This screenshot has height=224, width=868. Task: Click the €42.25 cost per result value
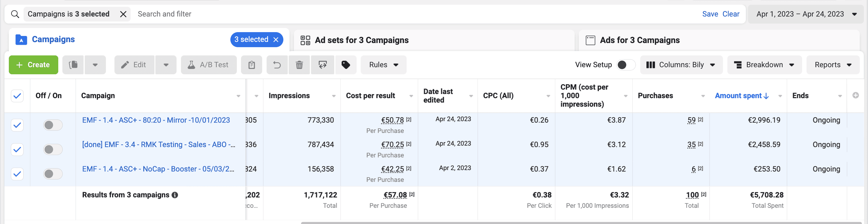pos(392,169)
